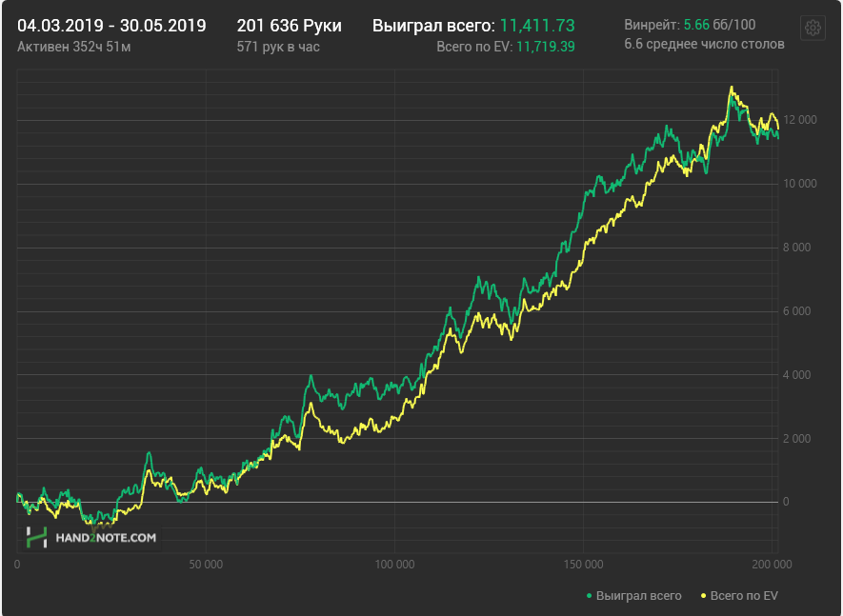843x616 pixels.
Task: Click the 2 000 y-axis label
Action: click(x=796, y=439)
